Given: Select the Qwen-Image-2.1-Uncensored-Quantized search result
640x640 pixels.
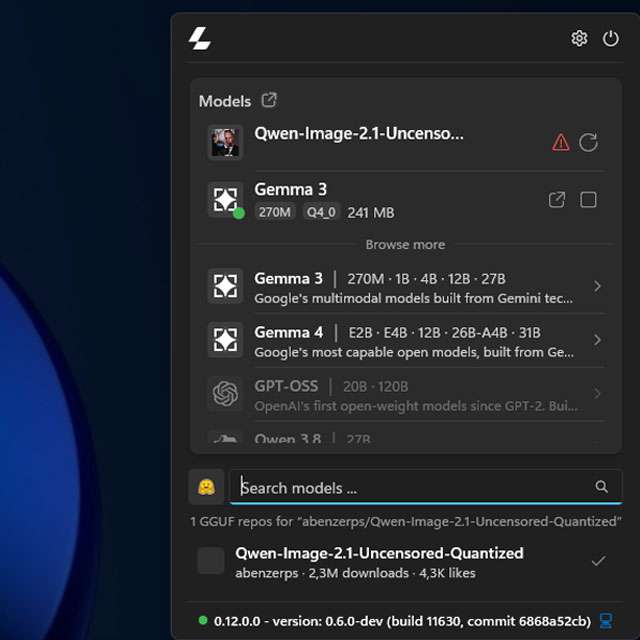Looking at the screenshot, I should coord(406,562).
